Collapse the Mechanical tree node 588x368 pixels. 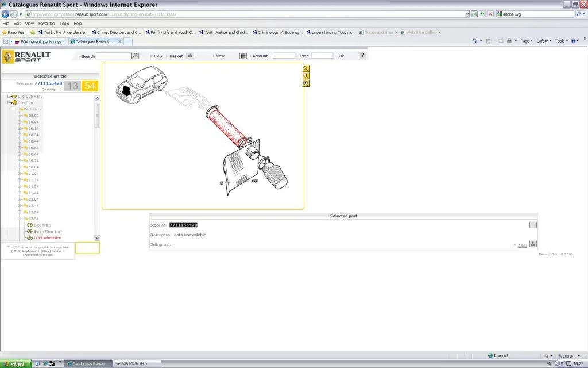point(14,109)
